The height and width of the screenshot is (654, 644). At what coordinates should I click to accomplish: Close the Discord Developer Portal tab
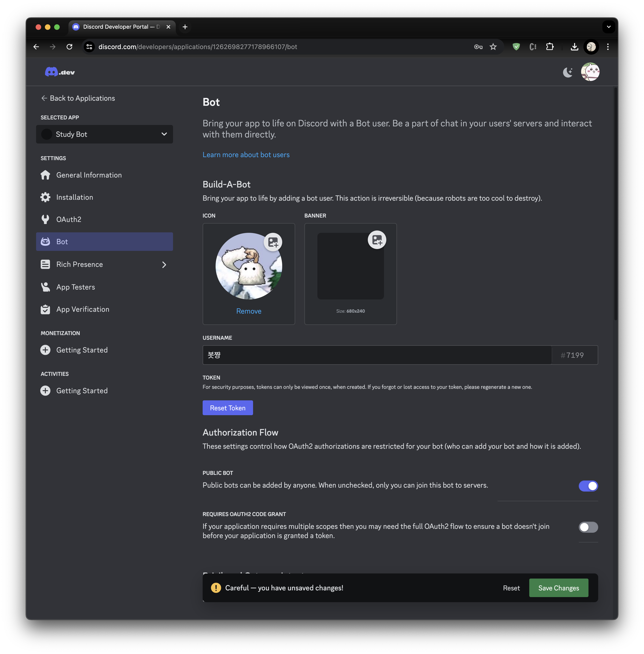tap(168, 27)
